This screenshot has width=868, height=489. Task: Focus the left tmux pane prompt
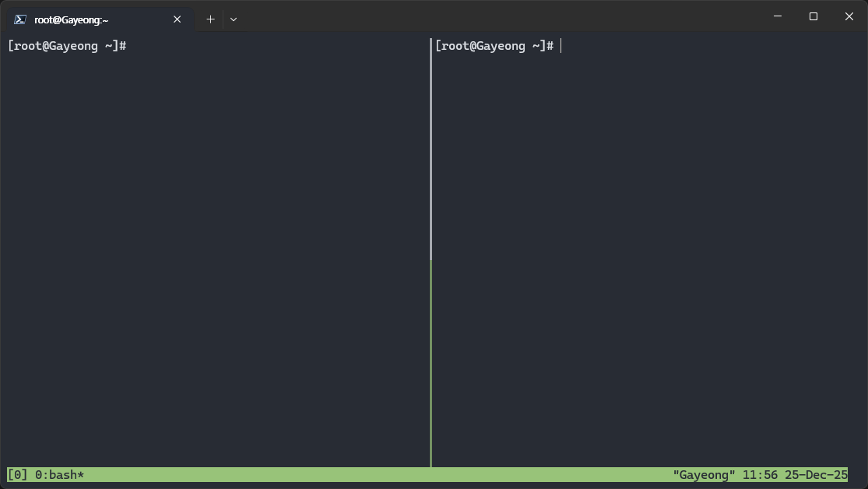[67, 46]
